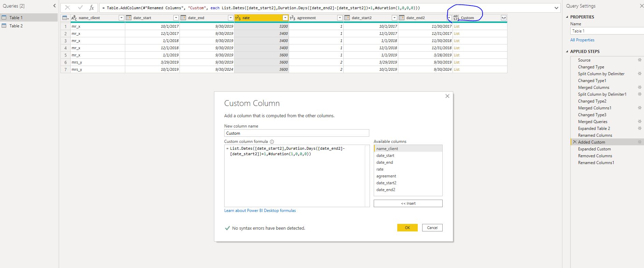Click Cancel in Custom Column dialog
The width and height of the screenshot is (644, 268).
[x=432, y=228]
